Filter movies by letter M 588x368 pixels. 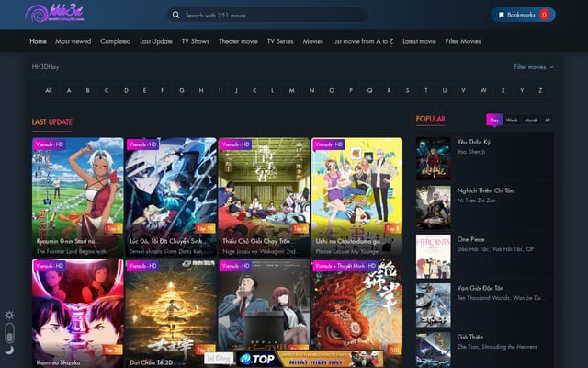coord(292,90)
